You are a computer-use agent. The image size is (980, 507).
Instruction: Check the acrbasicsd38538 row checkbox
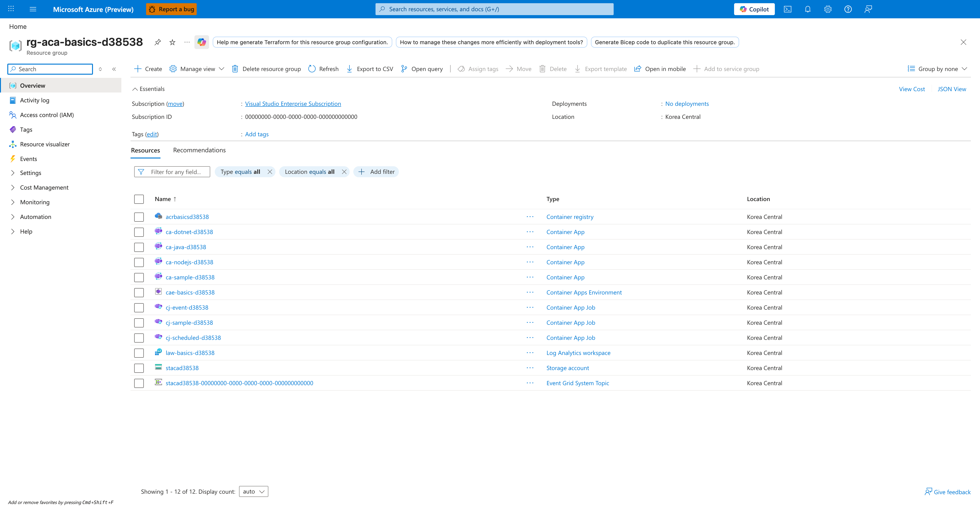click(139, 217)
